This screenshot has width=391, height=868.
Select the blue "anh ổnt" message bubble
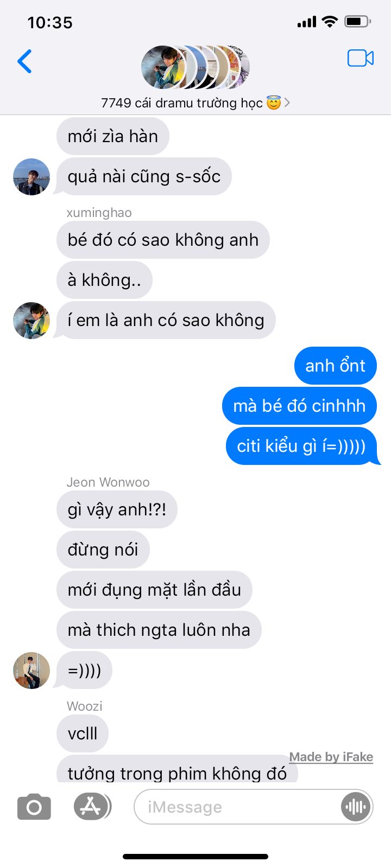(x=336, y=366)
